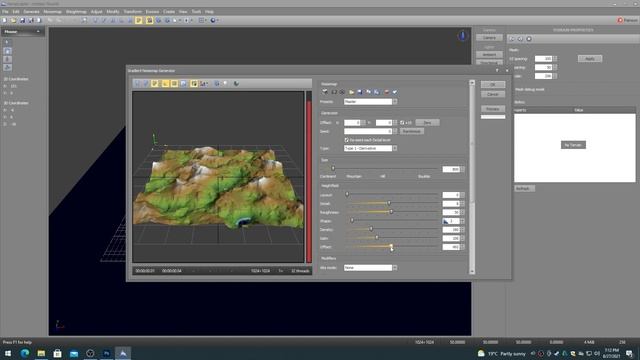Click the second icon in the Planner panel

coord(7,51)
